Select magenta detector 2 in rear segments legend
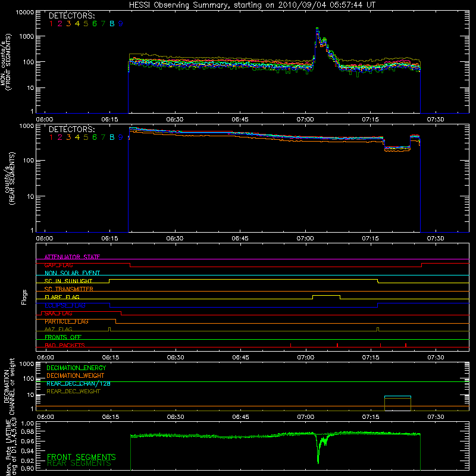 click(x=60, y=137)
